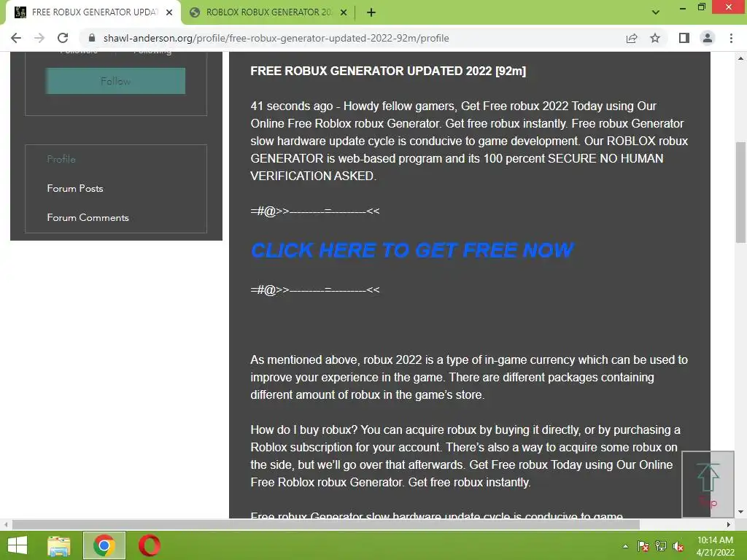Image resolution: width=747 pixels, height=560 pixels.
Task: Jump to top with the Top arrow button
Action: [x=708, y=484]
